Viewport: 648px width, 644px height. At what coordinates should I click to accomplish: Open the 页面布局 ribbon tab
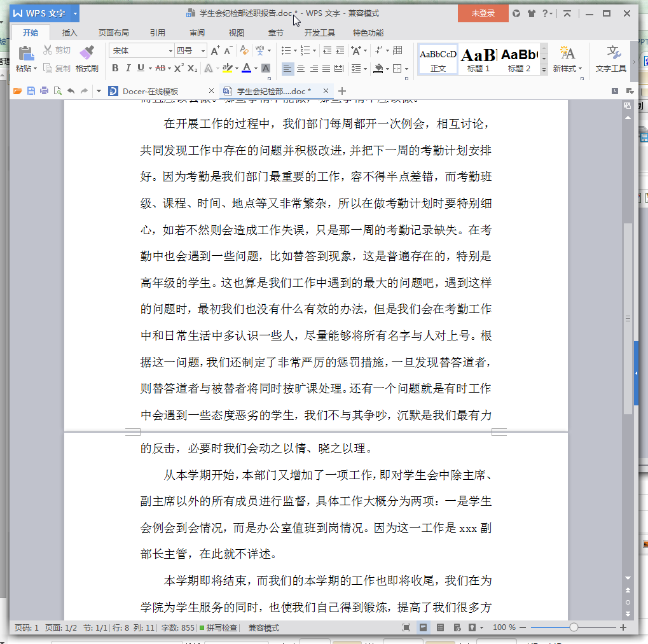point(114,32)
